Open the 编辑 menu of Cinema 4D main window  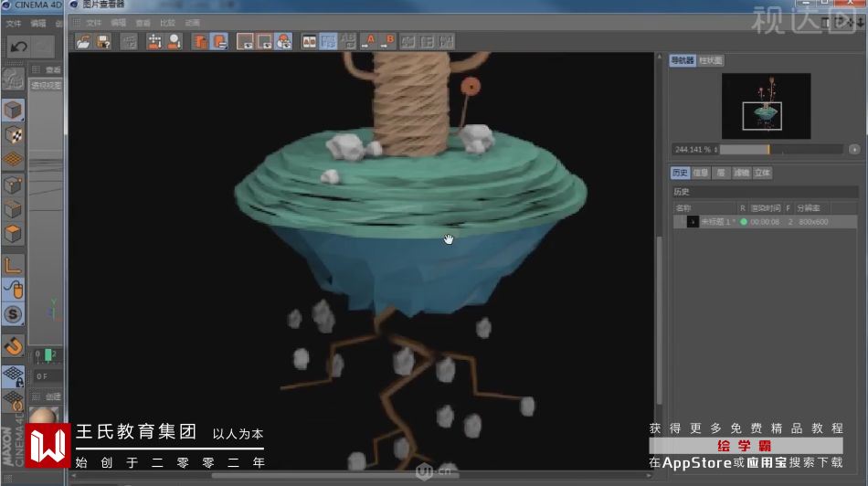point(38,23)
